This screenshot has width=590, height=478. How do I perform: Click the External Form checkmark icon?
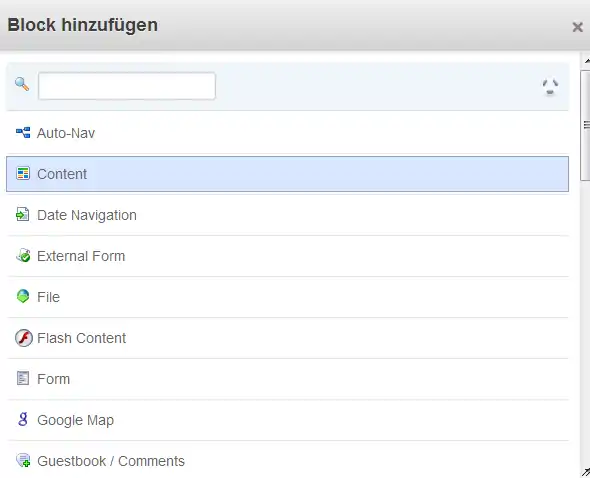23,255
